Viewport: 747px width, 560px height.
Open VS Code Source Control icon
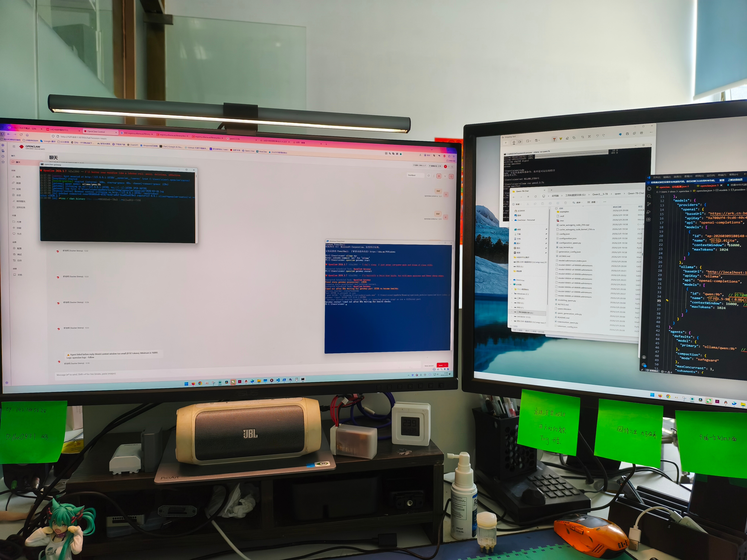(x=649, y=204)
